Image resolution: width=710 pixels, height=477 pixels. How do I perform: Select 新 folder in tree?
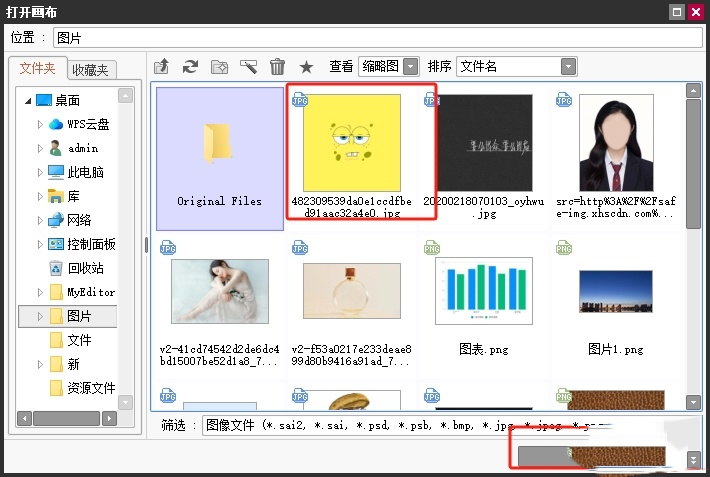pyautogui.click(x=64, y=364)
